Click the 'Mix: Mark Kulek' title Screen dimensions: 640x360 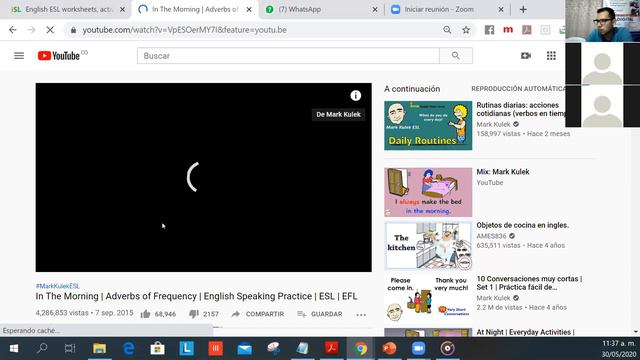click(502, 172)
